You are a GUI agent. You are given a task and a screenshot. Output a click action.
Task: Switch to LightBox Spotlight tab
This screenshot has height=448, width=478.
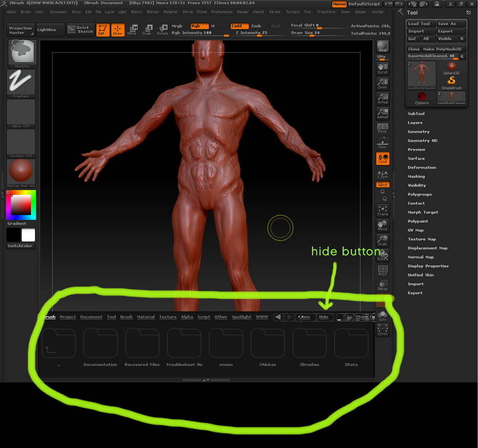pyautogui.click(x=242, y=317)
